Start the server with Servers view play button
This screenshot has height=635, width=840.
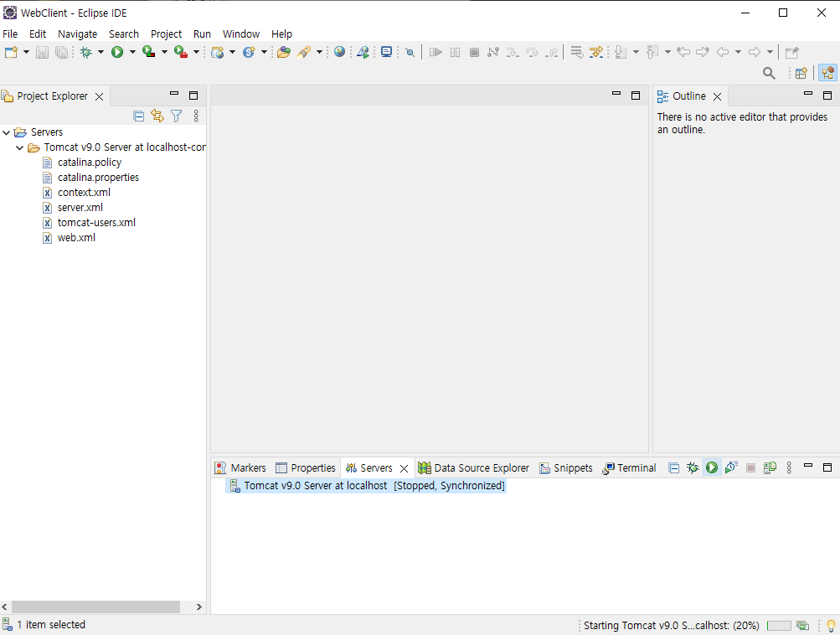[x=711, y=467]
